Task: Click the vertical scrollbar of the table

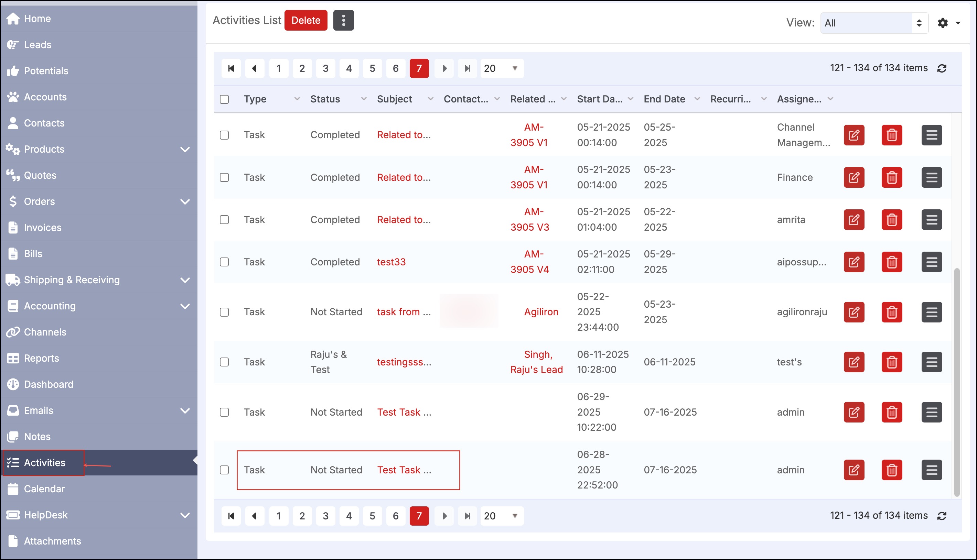Action: click(x=957, y=382)
